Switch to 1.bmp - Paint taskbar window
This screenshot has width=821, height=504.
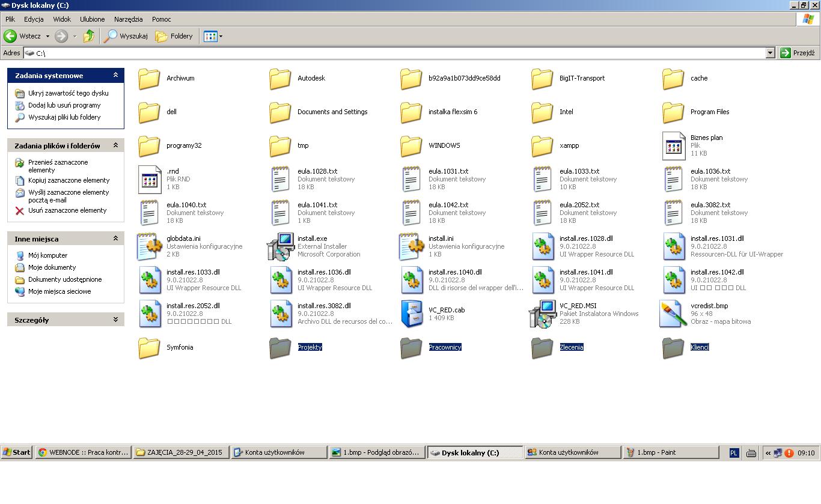tap(671, 452)
